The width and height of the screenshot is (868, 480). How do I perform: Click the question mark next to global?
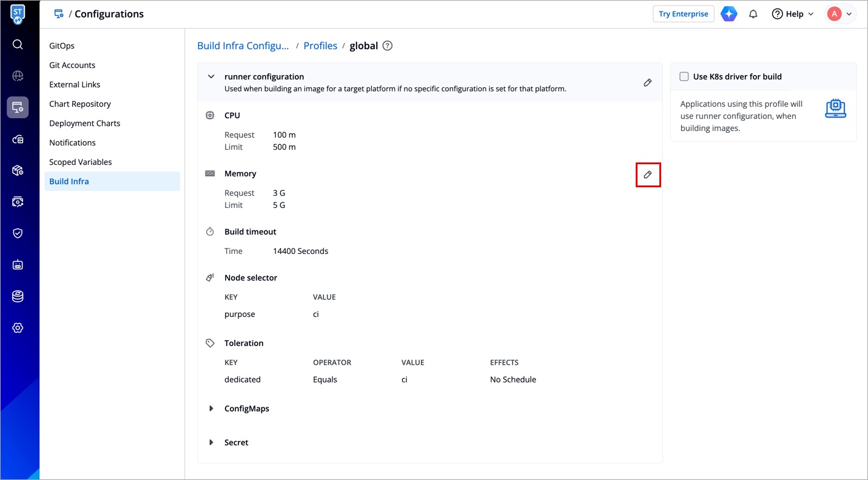388,46
